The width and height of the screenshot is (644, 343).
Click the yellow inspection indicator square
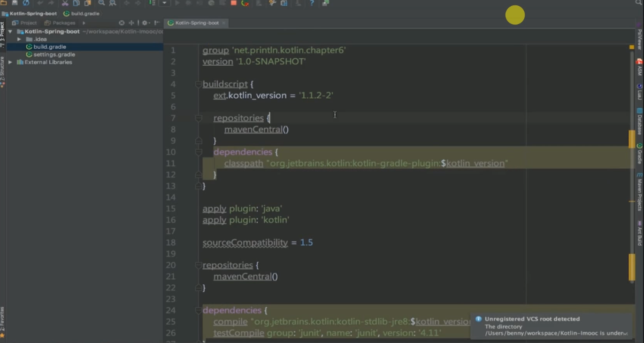click(x=632, y=47)
